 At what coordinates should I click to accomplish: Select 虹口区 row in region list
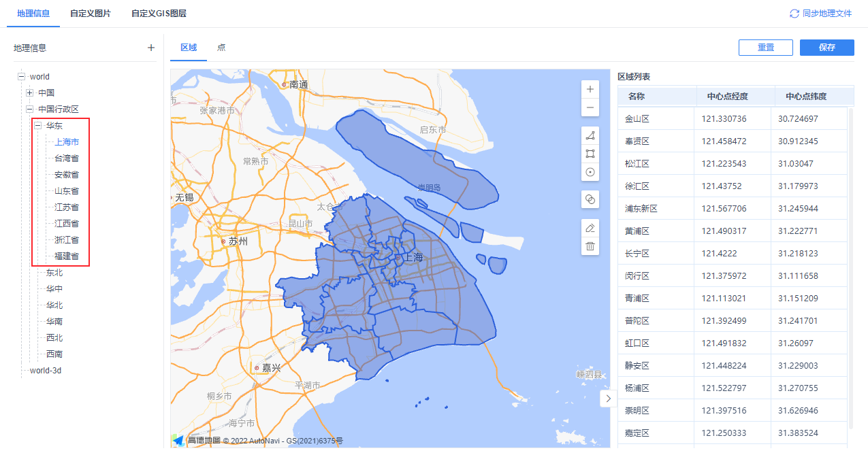pos(733,343)
